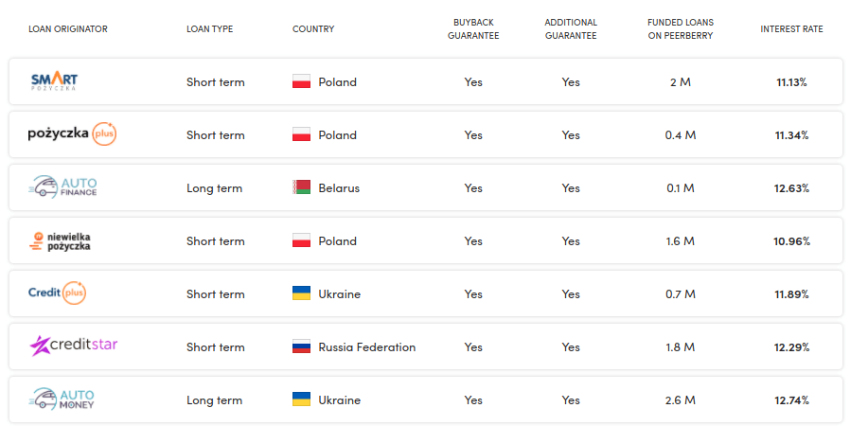Click Ukraine flag in Auto Money row
This screenshot has width=868, height=426.
pos(301,399)
